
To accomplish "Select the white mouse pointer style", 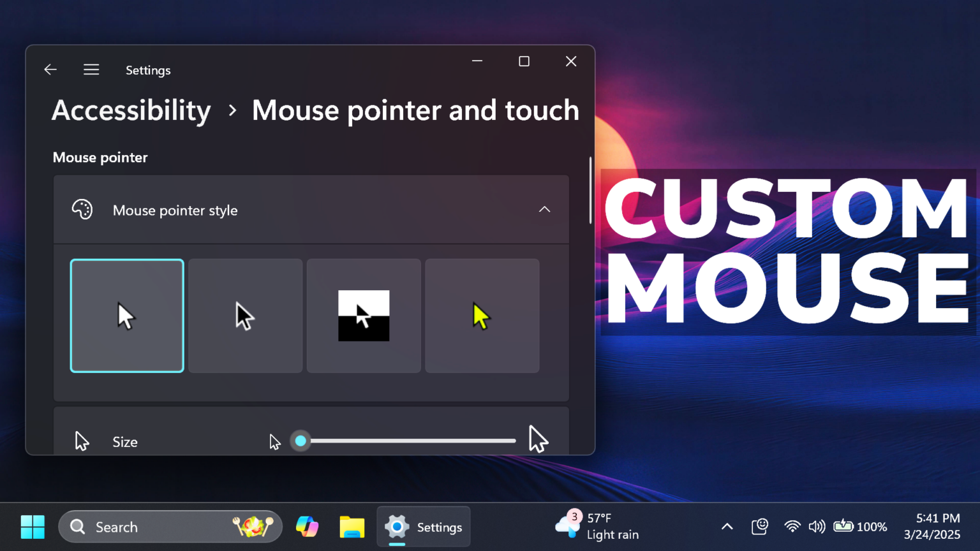I will (x=126, y=315).
